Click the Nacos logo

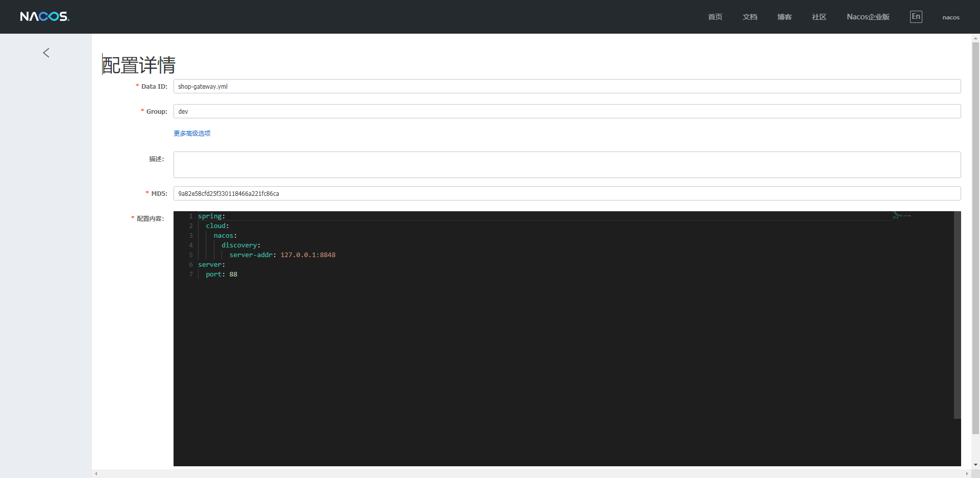(45, 16)
